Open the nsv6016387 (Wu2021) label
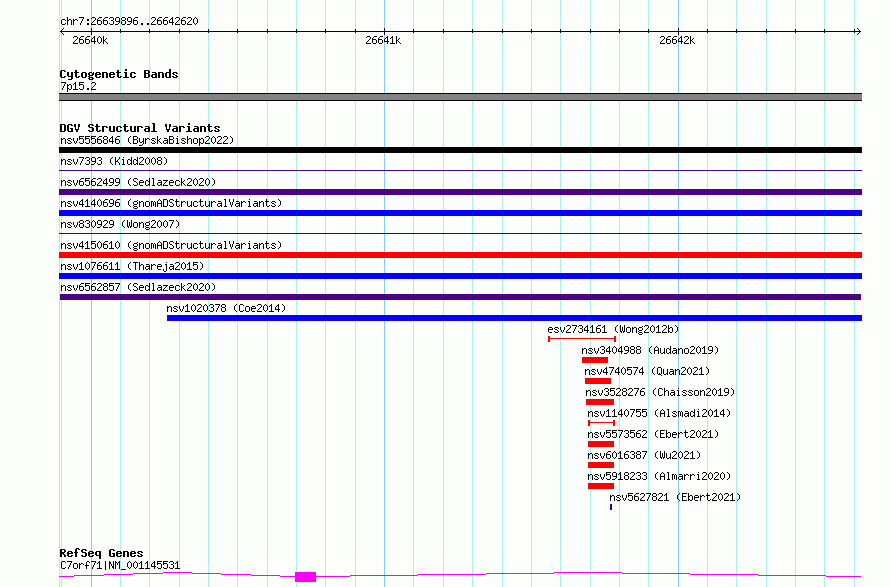 pos(644,455)
